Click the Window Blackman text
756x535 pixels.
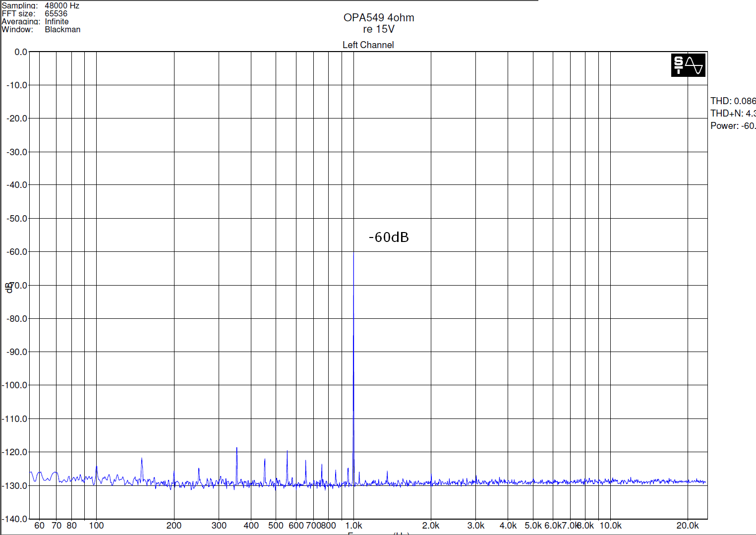click(41, 29)
